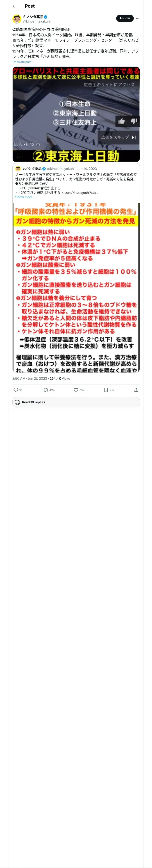
Task: Click the verified badge beside キノシタ薬品
Action: [x=45, y=17]
